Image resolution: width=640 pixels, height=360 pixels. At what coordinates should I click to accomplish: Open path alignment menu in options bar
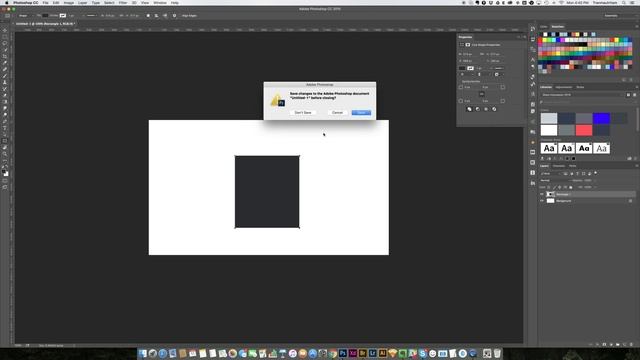click(157, 16)
